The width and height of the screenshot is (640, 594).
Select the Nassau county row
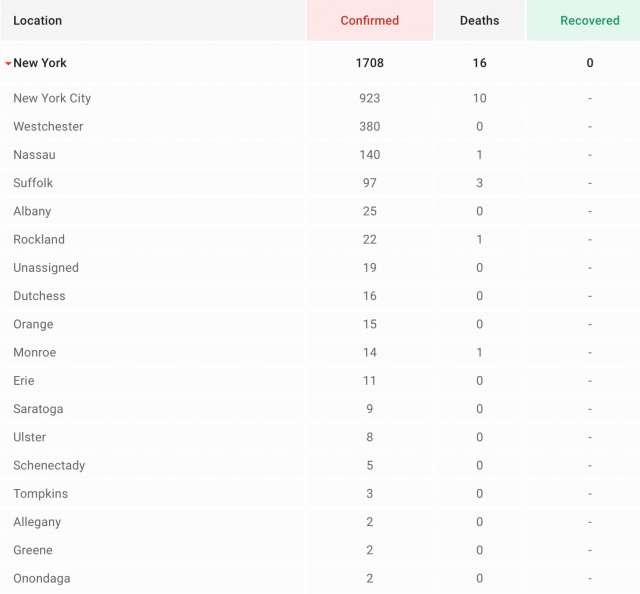click(34, 155)
